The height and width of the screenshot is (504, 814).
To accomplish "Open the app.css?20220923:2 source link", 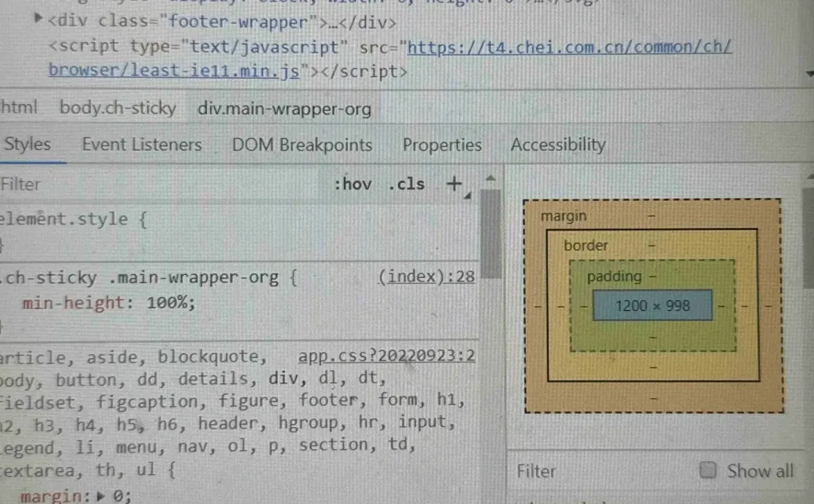I will tap(386, 356).
